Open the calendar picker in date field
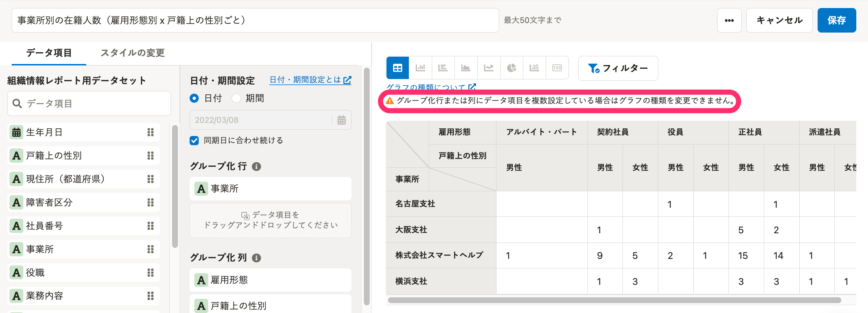Viewport: 868px width, 313px height. (342, 120)
